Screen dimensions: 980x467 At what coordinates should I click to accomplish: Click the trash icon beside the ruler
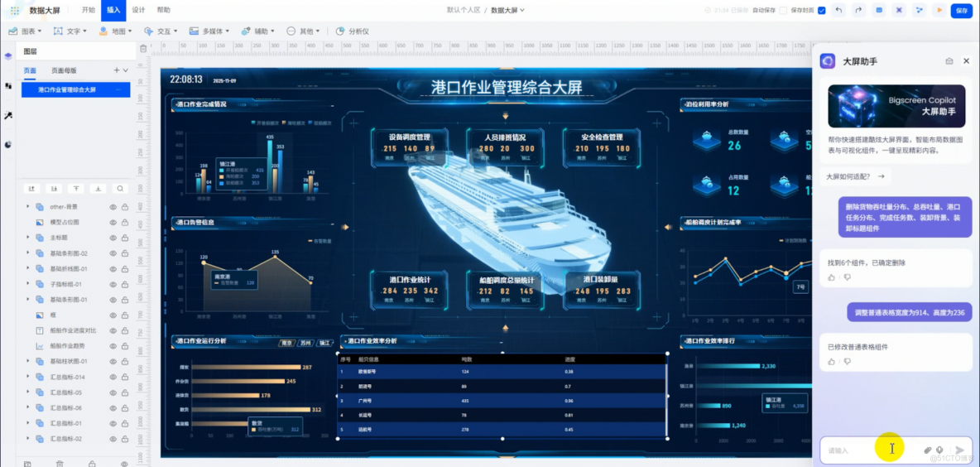(x=143, y=48)
